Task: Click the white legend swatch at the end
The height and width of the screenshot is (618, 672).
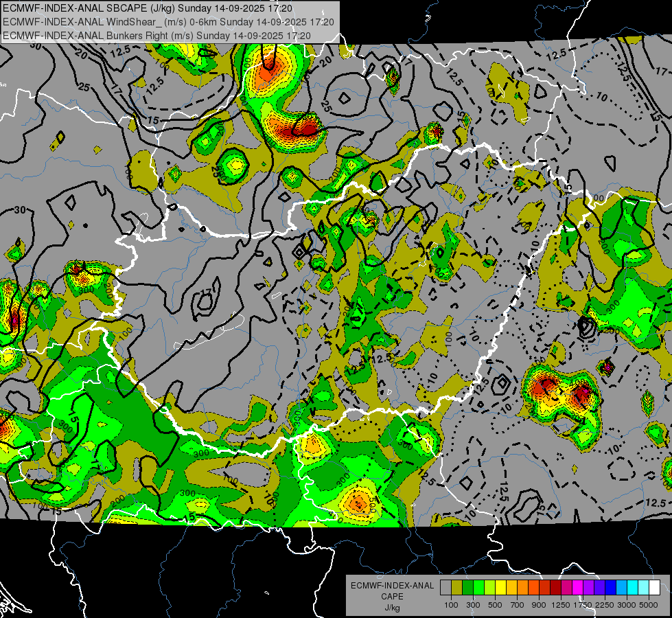Action: point(654,588)
